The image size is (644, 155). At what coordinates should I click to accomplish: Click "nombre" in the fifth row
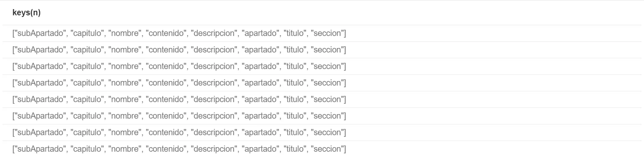point(125,100)
